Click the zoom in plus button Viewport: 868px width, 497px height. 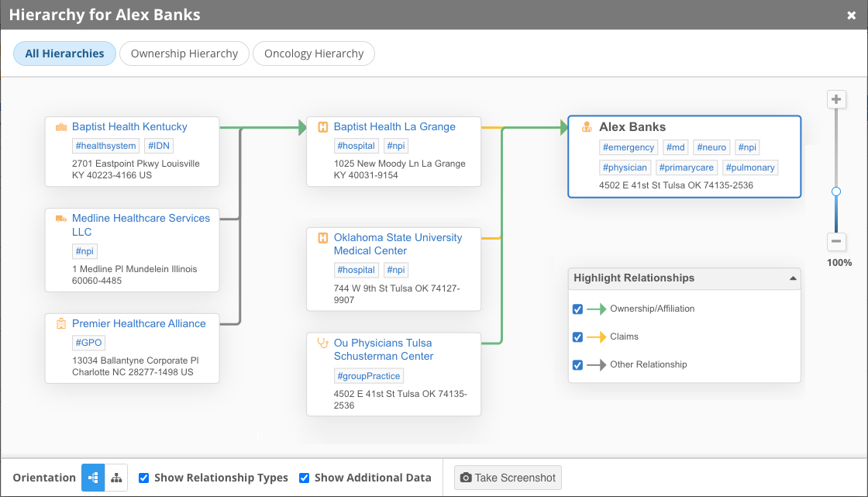point(836,99)
